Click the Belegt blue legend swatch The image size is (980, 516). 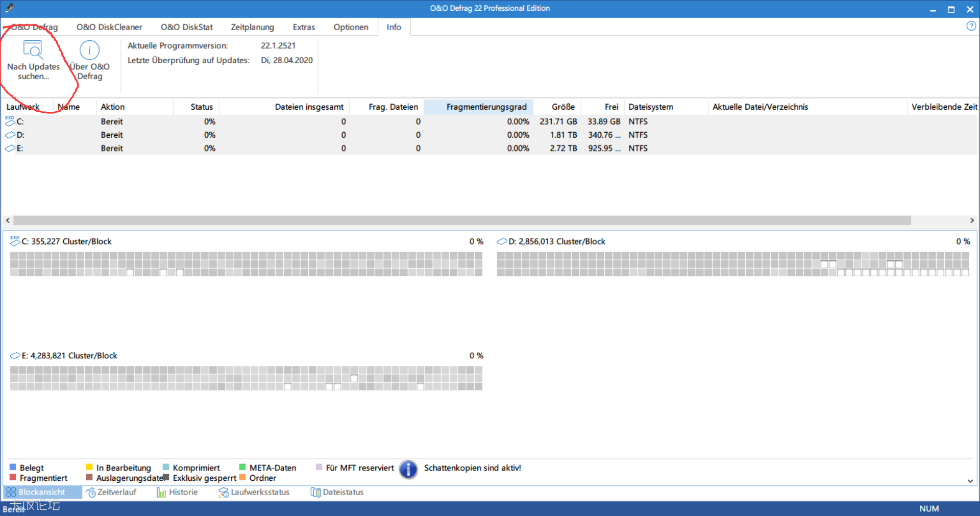pos(13,467)
